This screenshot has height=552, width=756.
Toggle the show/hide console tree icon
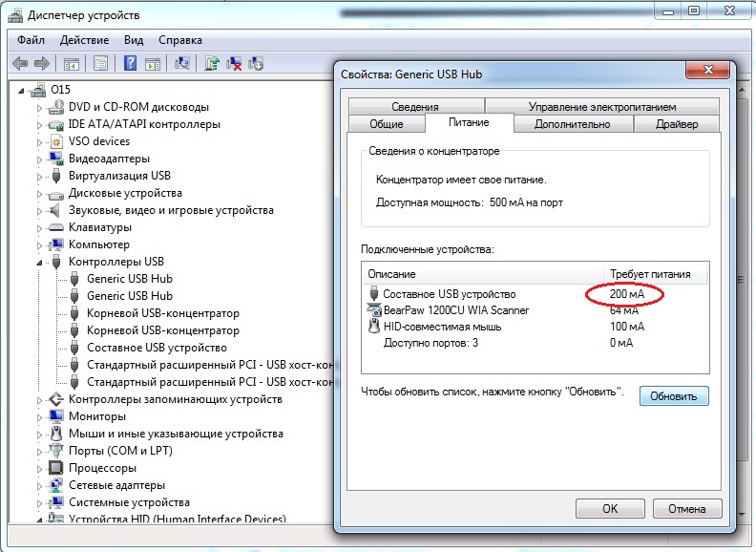(x=72, y=63)
